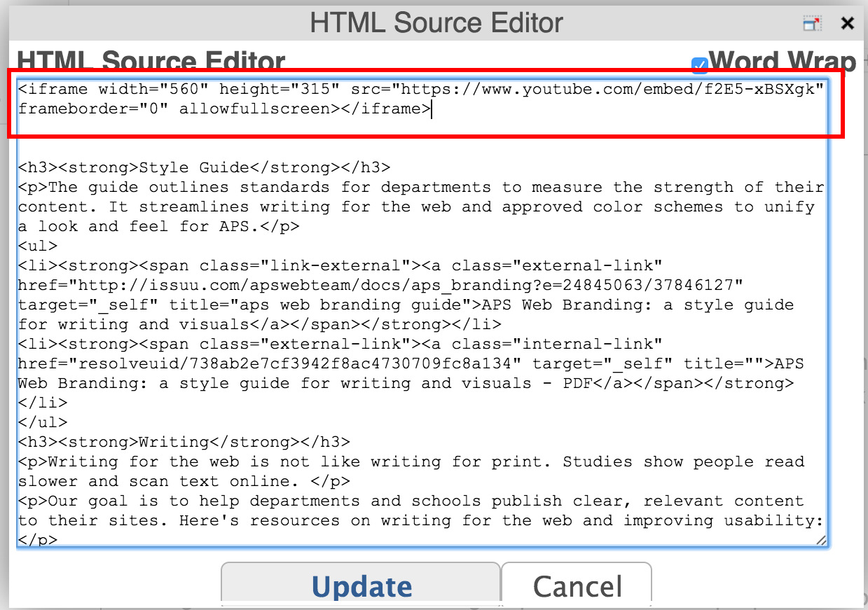Cancel the HTML source edit
Viewport: 868px width, 610px height.
577,584
